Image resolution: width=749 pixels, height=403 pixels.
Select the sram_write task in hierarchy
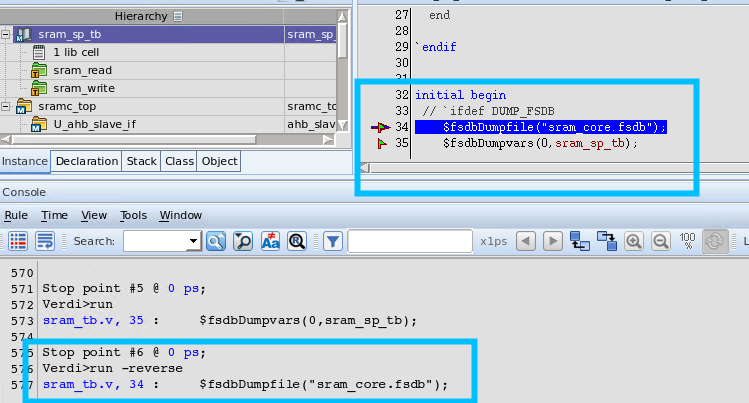point(80,88)
